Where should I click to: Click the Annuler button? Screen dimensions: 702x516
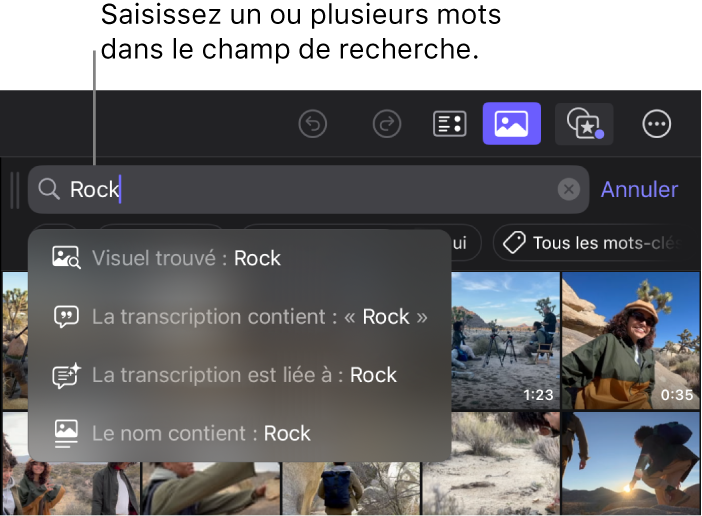pyautogui.click(x=639, y=189)
